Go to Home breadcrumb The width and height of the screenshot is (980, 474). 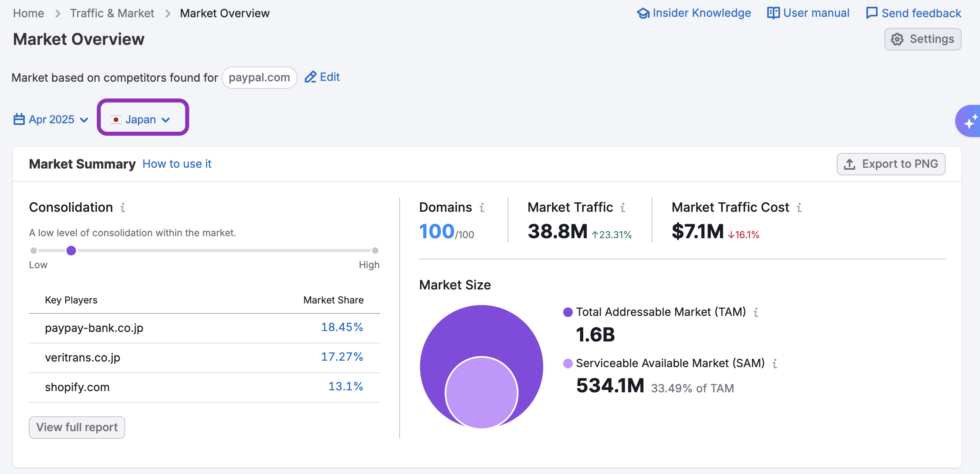pyautogui.click(x=28, y=13)
